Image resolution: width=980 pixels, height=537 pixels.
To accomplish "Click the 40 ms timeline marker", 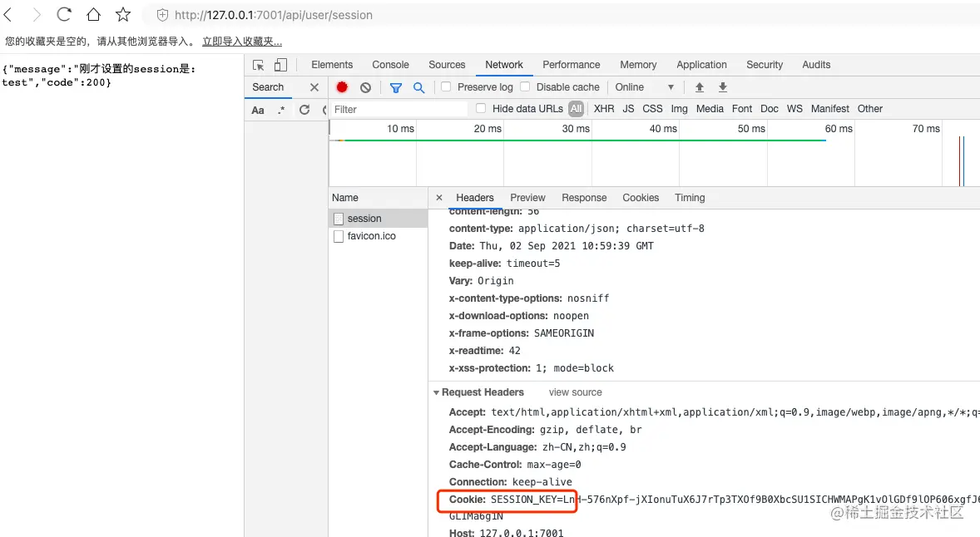I will tap(663, 129).
